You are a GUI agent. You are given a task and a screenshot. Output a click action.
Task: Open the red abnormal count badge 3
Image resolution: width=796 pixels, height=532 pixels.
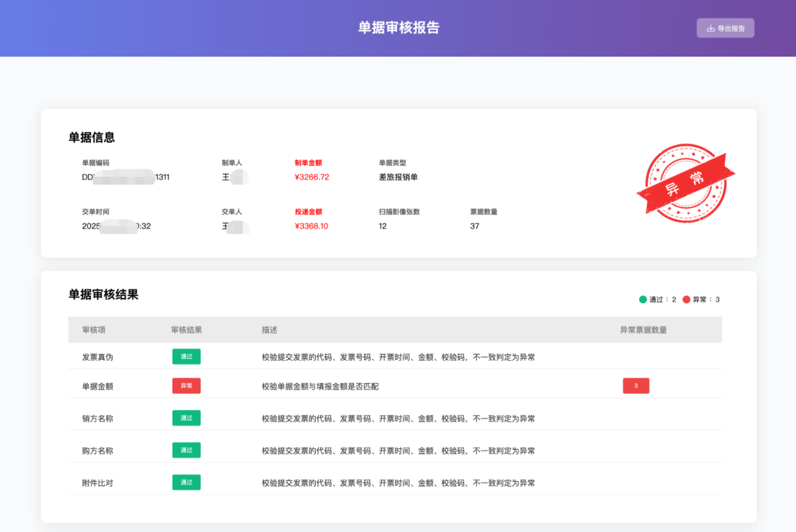[636, 386]
